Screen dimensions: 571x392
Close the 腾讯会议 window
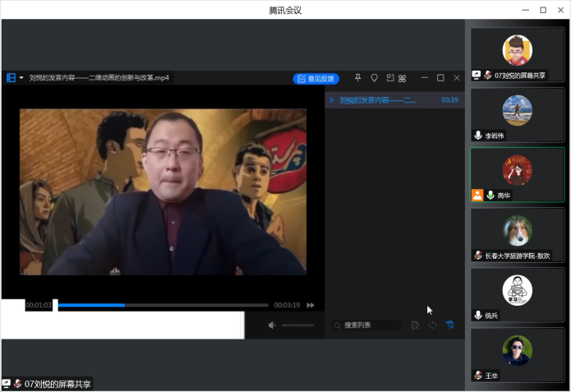561,10
